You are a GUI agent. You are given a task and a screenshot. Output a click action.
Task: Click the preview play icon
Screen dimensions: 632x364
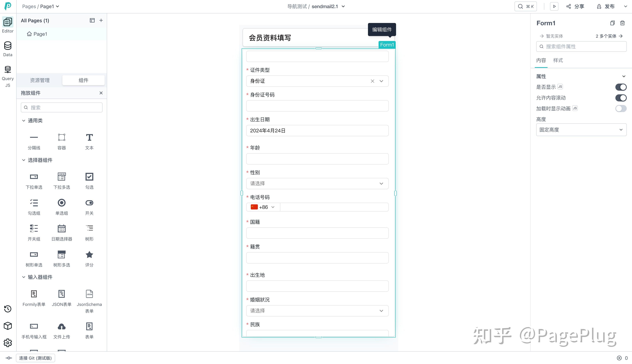point(554,7)
